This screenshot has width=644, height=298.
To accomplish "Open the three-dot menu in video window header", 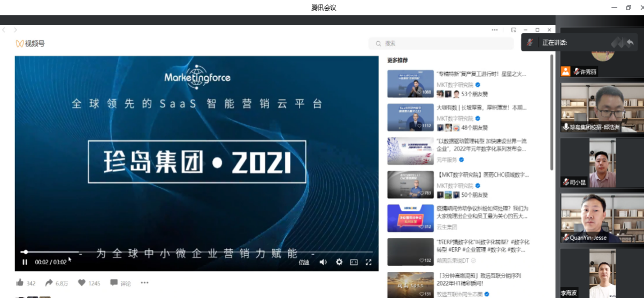I will [x=495, y=30].
